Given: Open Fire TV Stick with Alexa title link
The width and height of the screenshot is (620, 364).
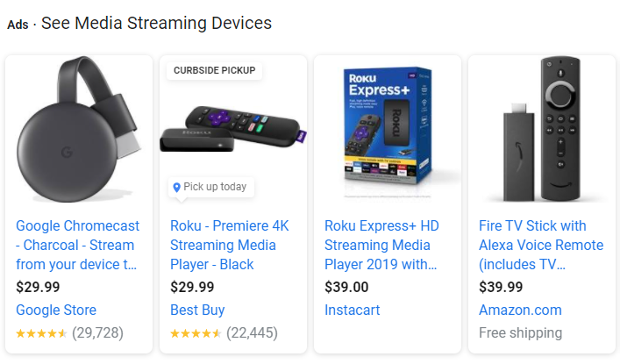Looking at the screenshot, I should (x=541, y=245).
